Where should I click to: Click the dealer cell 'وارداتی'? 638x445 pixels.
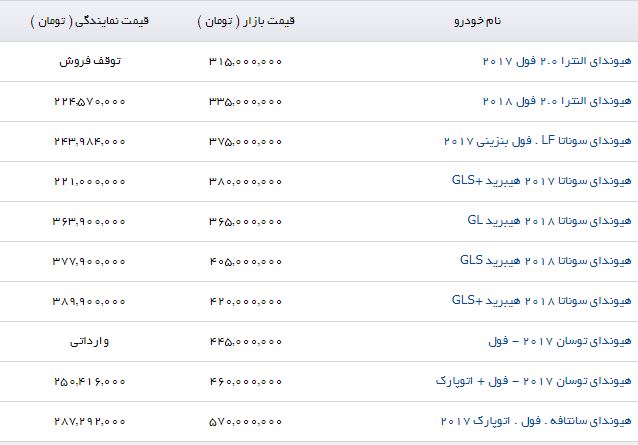click(90, 341)
